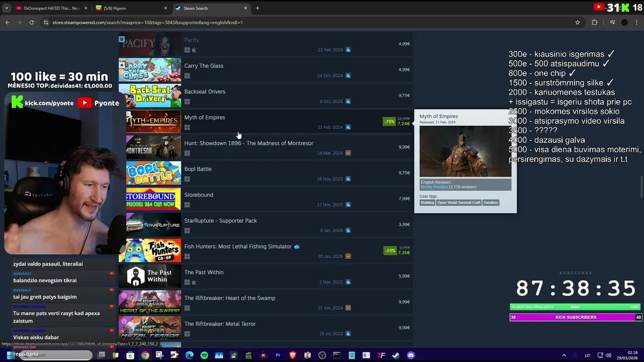The image size is (644, 362).
Task: Open Bopl Battle listing
Action: point(266,173)
